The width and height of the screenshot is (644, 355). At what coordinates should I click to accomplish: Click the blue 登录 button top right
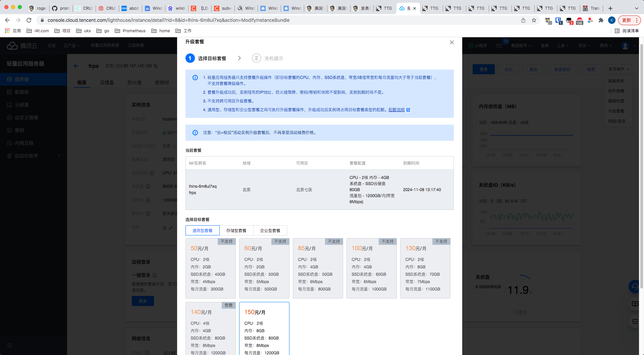tap(483, 69)
